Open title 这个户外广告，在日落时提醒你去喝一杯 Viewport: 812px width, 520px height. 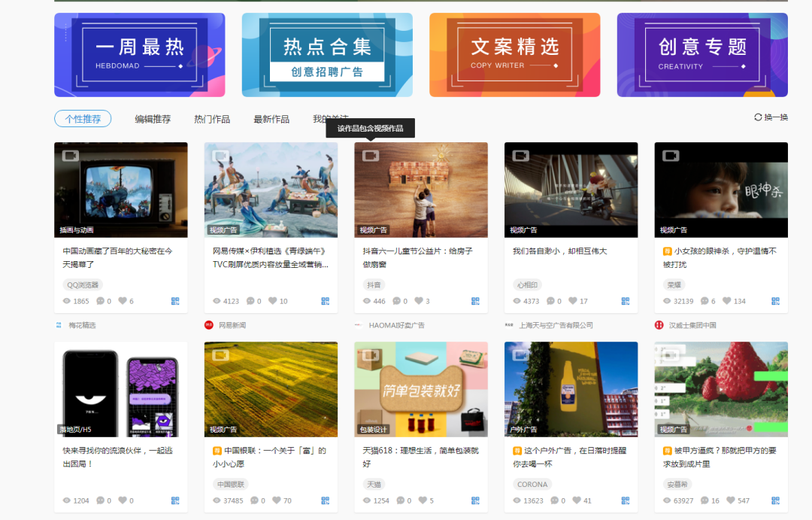570,458
